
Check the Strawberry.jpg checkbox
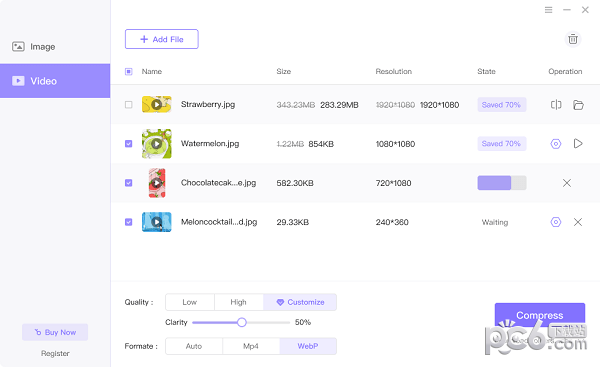(129, 104)
